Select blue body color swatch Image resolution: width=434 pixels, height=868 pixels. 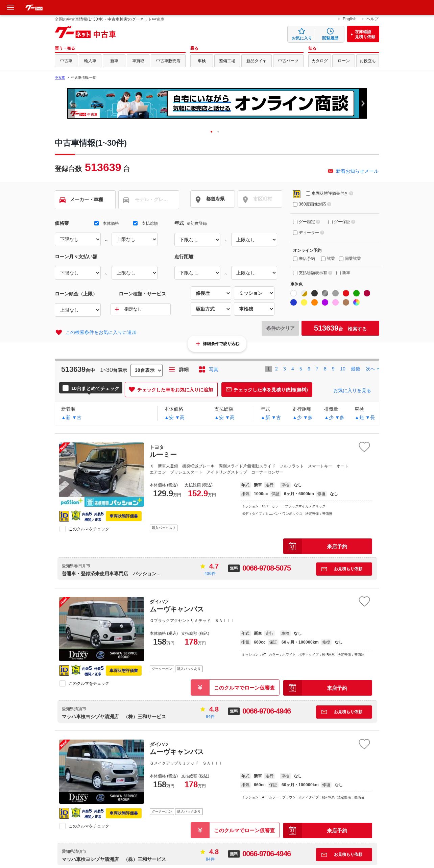coord(293,302)
